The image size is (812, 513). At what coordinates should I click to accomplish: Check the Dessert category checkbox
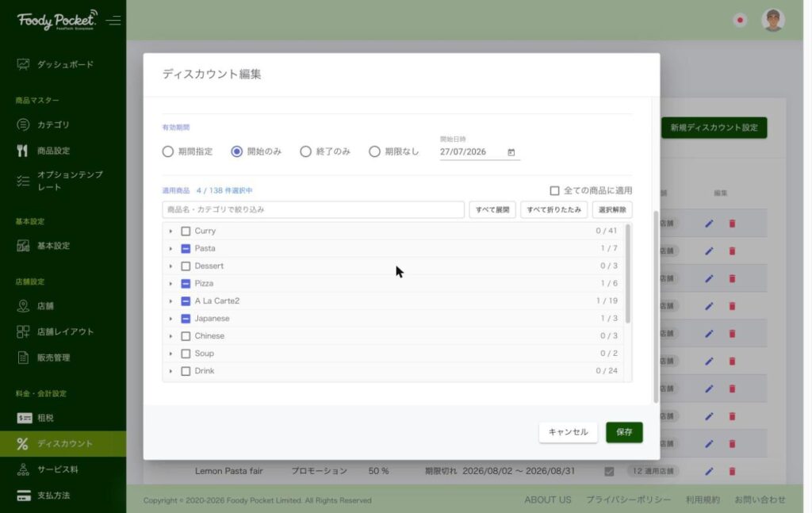(x=186, y=266)
